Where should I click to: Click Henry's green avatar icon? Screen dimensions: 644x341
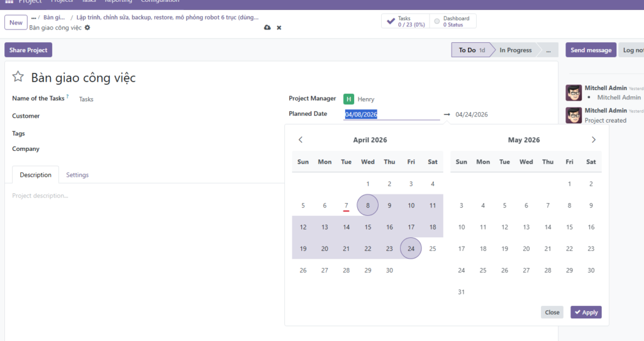[x=348, y=99]
